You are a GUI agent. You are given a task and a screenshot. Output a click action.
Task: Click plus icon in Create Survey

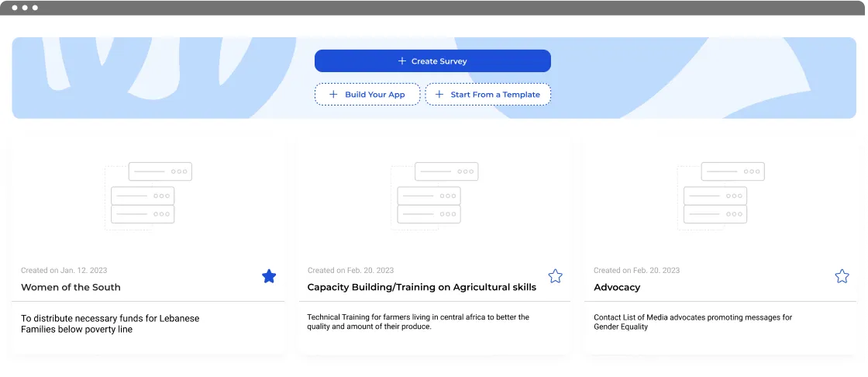(x=402, y=61)
